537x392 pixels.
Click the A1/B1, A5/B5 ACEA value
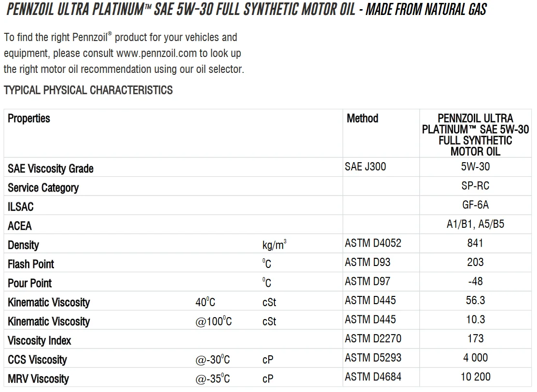tap(475, 224)
